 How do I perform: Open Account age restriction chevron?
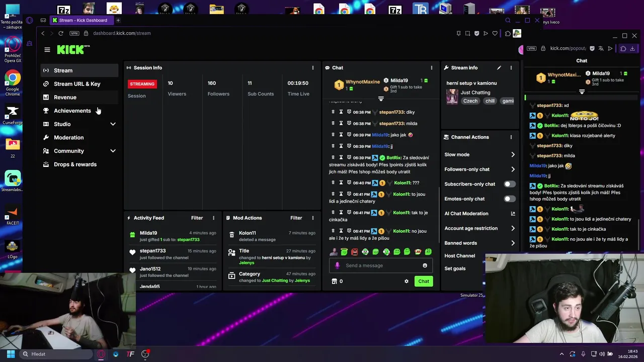[x=513, y=228]
